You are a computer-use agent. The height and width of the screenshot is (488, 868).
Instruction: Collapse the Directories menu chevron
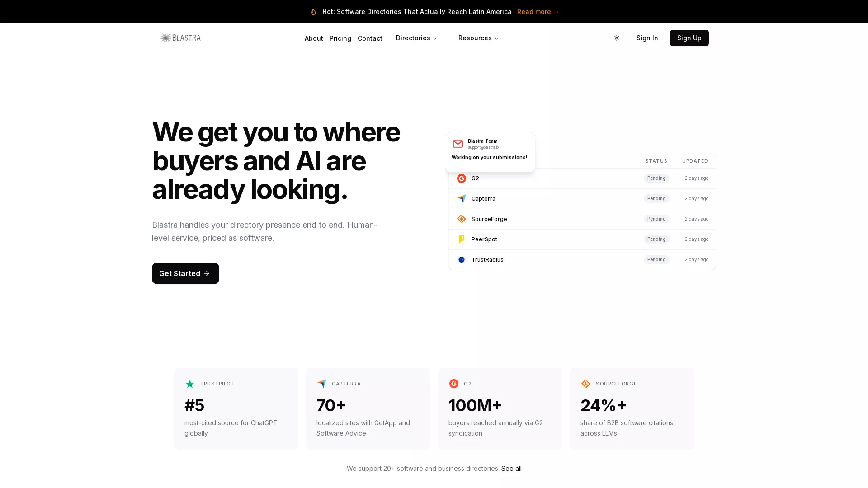point(434,38)
